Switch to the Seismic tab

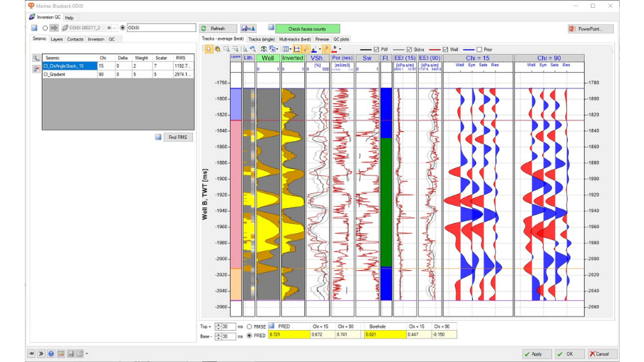(x=39, y=38)
